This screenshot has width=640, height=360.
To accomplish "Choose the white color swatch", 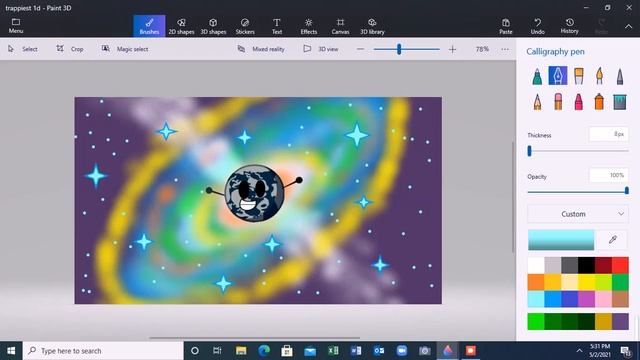I will coord(536,265).
